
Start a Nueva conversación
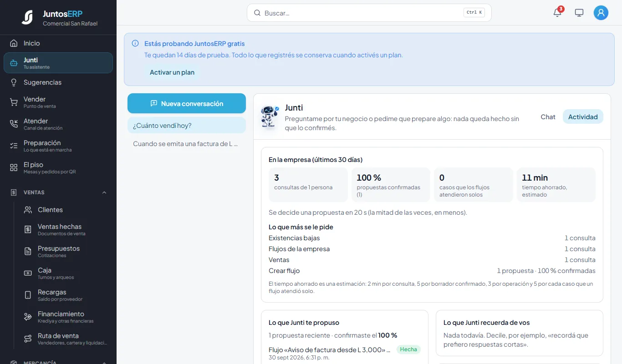(187, 103)
